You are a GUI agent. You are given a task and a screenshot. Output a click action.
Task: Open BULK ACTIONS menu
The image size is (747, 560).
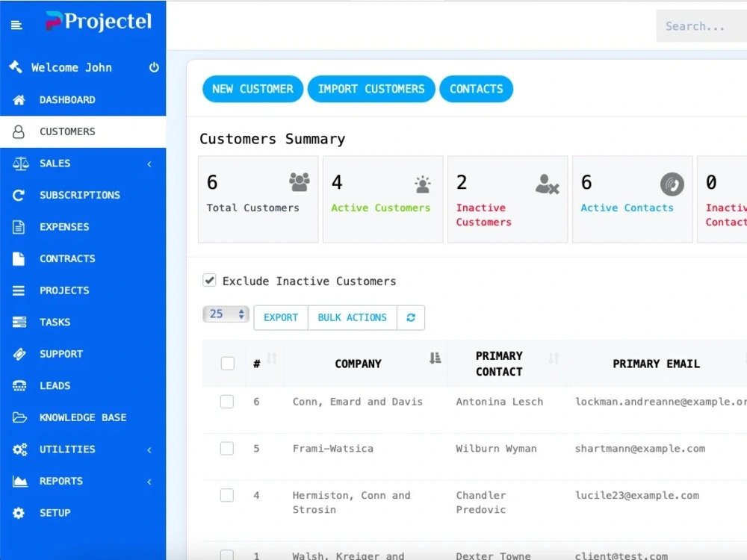[353, 317]
